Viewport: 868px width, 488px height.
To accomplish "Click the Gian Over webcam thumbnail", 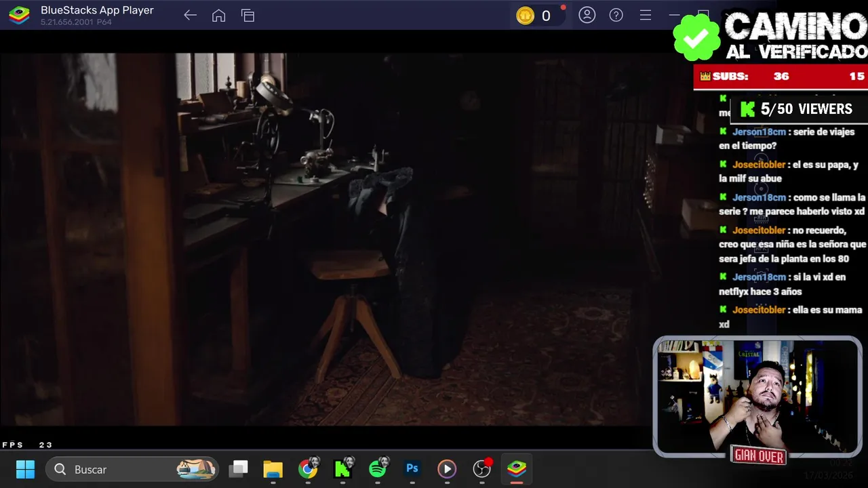I will point(757,397).
